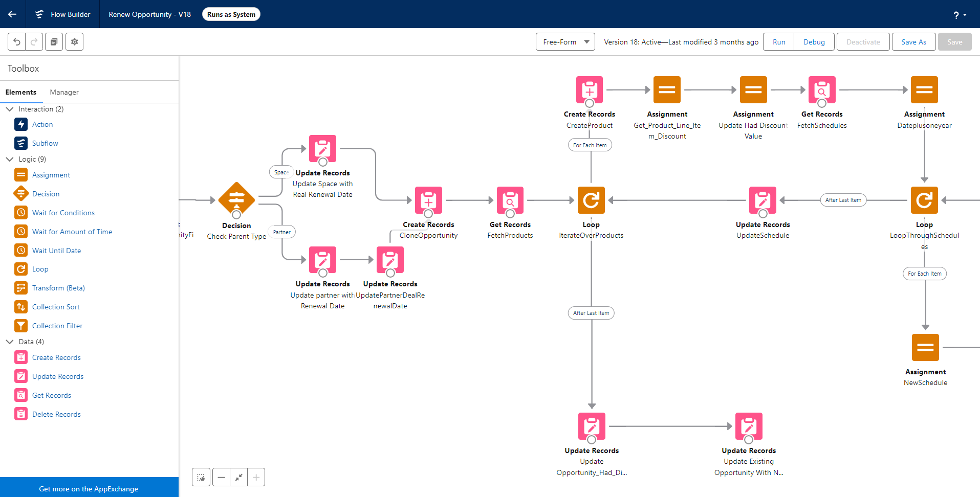Select the FetchSchedules Get Records node
980x497 pixels.
pos(821,89)
